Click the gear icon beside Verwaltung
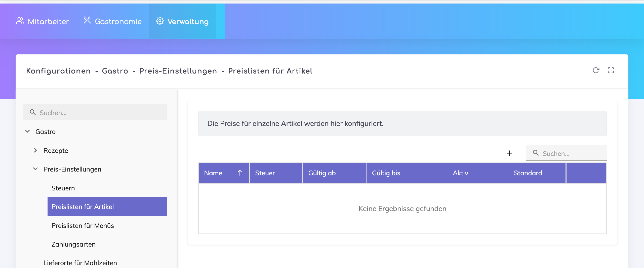Viewport: 644px width, 268px height. (x=160, y=21)
